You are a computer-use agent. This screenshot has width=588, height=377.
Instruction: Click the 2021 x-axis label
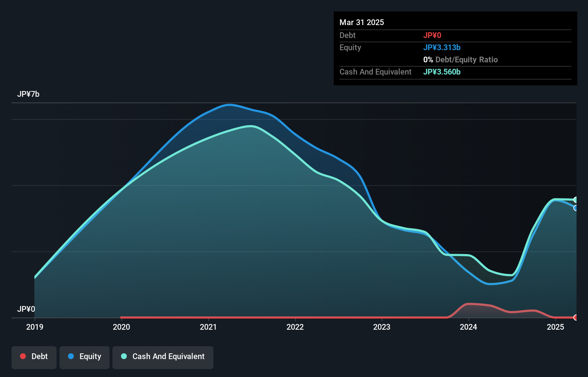pyautogui.click(x=208, y=327)
